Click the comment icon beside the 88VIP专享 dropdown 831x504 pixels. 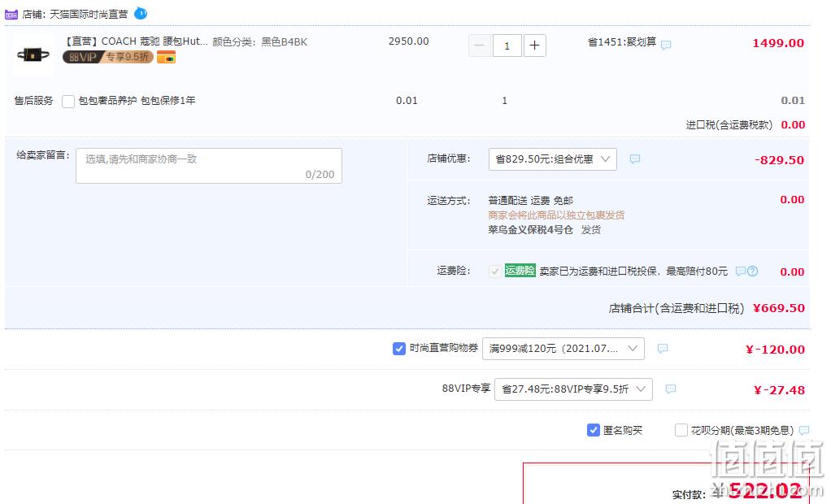coord(671,389)
